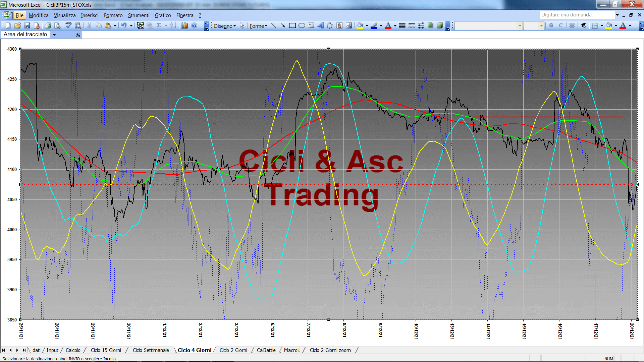The width and height of the screenshot is (644, 362).
Task: Apply the yellow fill color on Drawing toolbar
Action: [360, 25]
